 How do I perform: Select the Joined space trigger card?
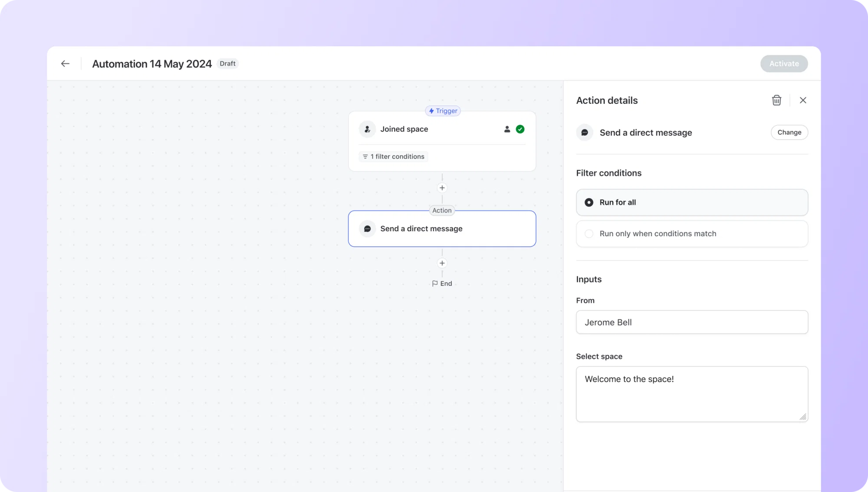point(442,141)
